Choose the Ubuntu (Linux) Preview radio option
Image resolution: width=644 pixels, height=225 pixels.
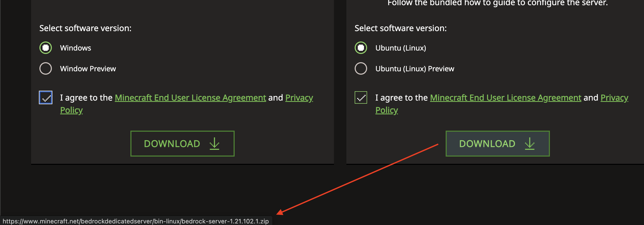[361, 68]
